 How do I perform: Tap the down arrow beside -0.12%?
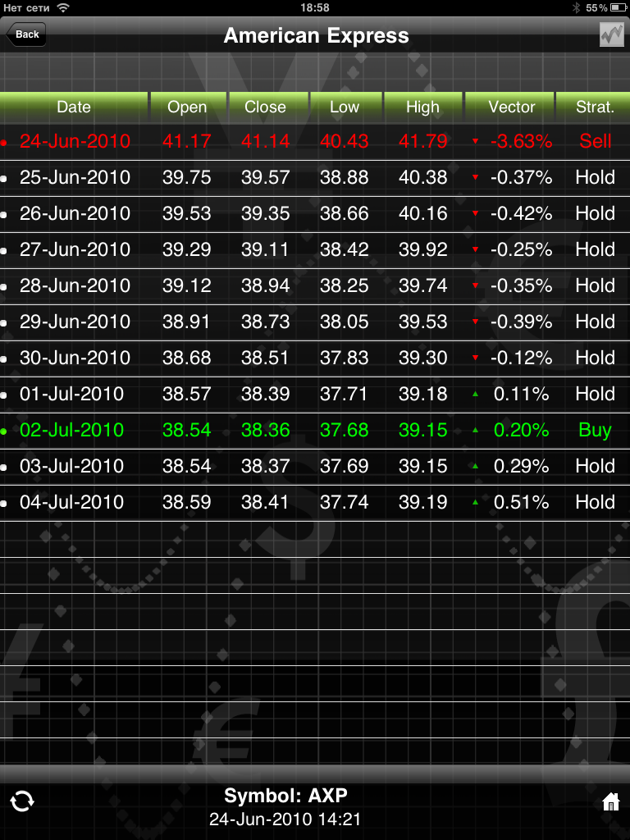point(475,358)
